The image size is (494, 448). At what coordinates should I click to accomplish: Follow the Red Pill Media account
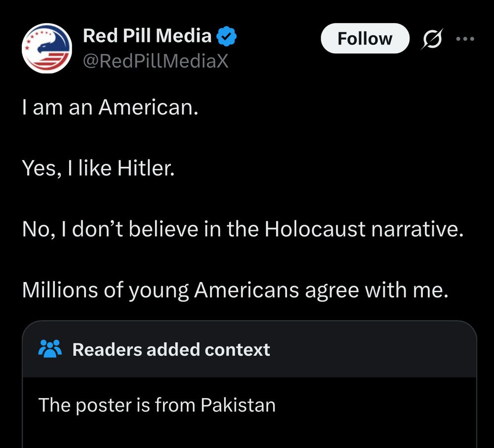[x=365, y=39]
